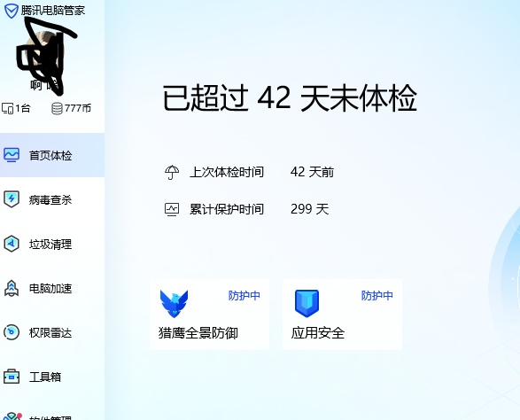This screenshot has height=420, width=520.
Task: Click the 应用安全 blue shield icon
Action: (307, 304)
